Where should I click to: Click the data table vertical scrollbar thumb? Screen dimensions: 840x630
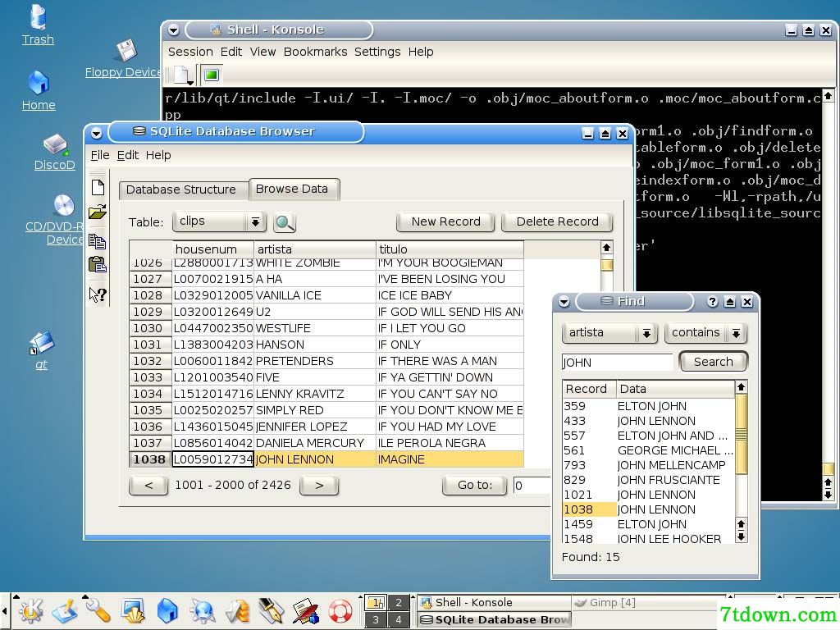(606, 265)
